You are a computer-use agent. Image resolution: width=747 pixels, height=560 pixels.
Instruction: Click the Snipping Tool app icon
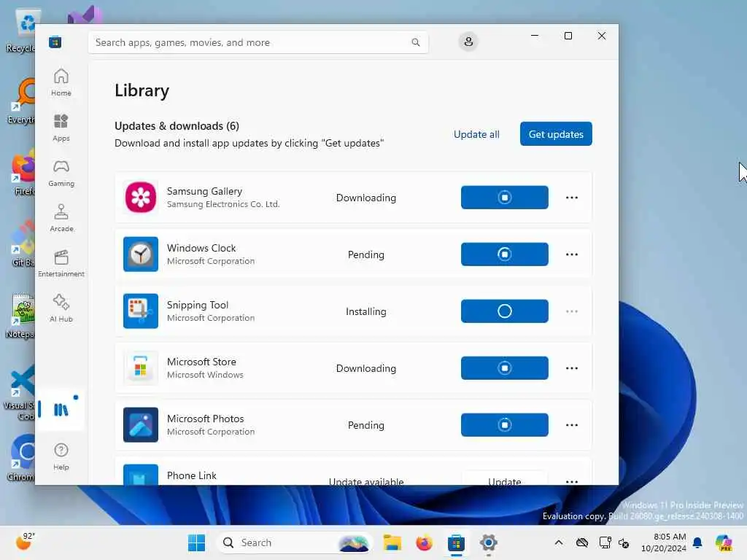click(x=141, y=311)
